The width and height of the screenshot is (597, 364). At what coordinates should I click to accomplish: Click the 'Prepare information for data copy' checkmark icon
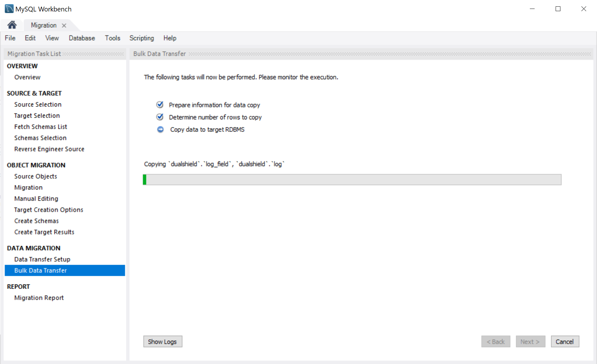160,105
